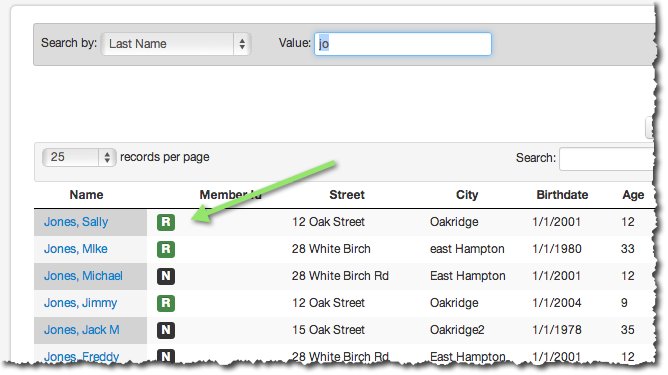The image size is (668, 375).
Task: Select '28 White Birch Rd' in Jones, Michael row
Action: click(340, 276)
